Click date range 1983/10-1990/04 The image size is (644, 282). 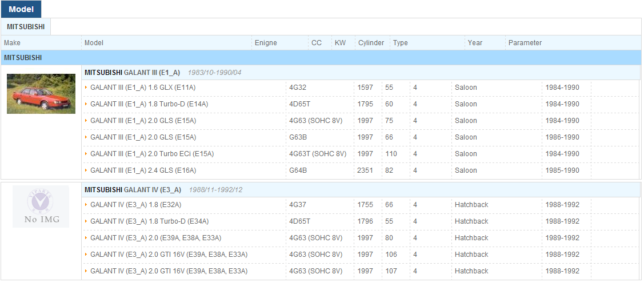coord(215,73)
